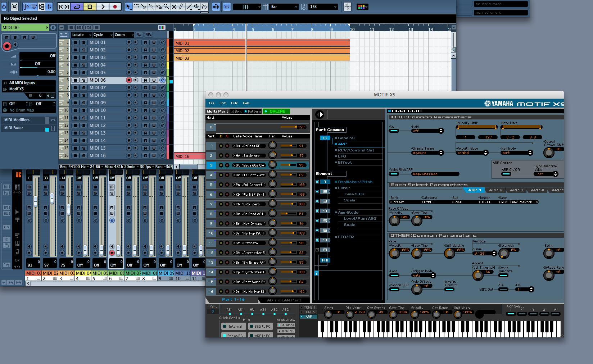Toggle the Pattern checkbox in MOTIF XS
The width and height of the screenshot is (593, 364).
tap(245, 112)
